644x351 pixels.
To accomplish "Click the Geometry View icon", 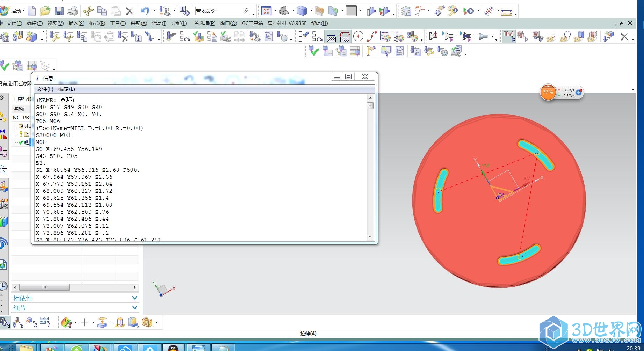I will point(31,322).
